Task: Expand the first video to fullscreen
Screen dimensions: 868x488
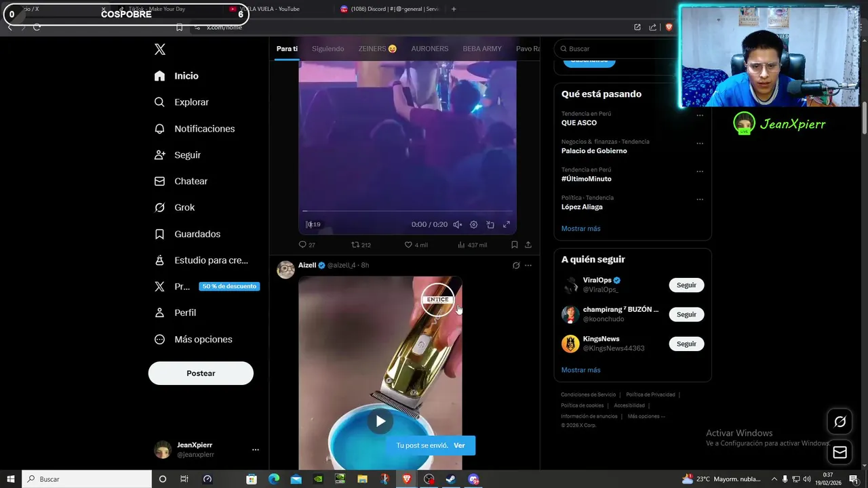Action: (507, 224)
